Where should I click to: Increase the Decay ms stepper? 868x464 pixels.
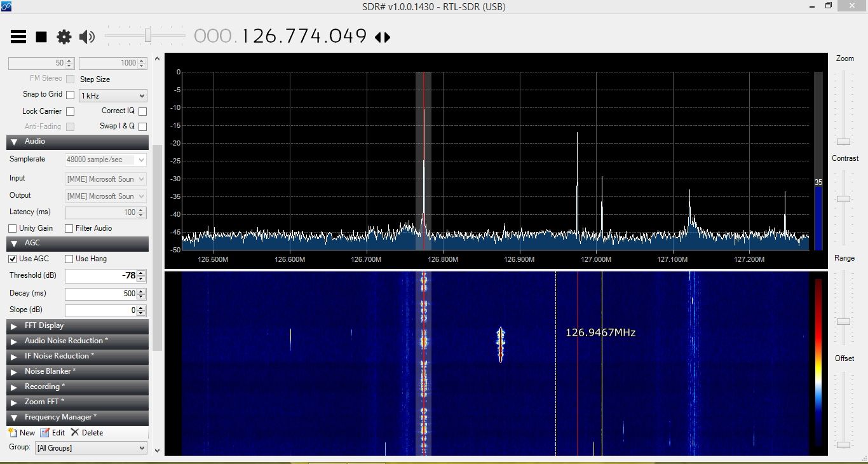coord(141,290)
